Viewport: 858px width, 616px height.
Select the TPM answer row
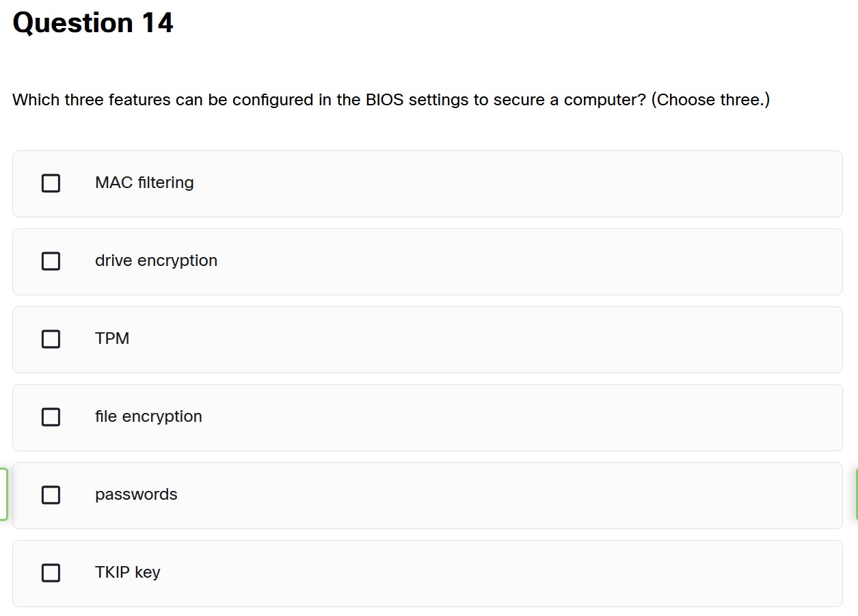pos(429,339)
